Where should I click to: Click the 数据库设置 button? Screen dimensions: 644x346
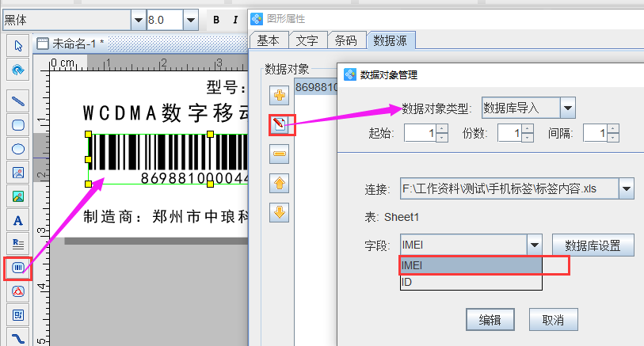tap(593, 245)
